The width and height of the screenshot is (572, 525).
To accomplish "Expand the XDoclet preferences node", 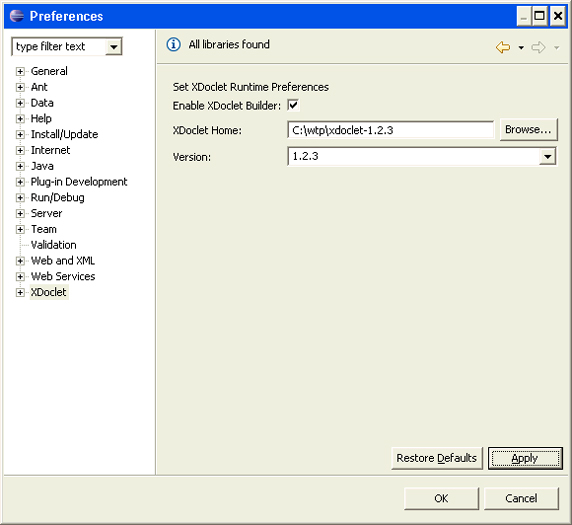I will [x=20, y=293].
